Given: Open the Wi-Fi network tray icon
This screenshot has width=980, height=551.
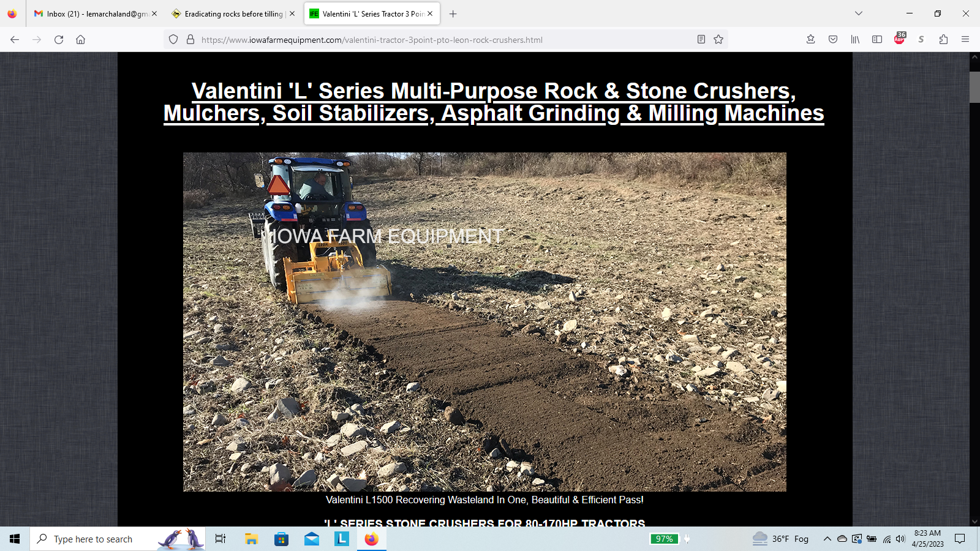Looking at the screenshot, I should (886, 539).
